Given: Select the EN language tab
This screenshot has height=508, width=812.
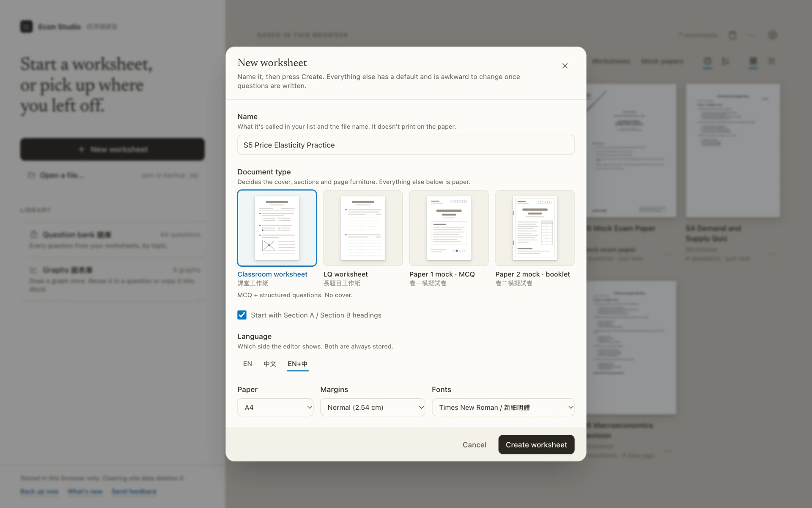Looking at the screenshot, I should 247,364.
